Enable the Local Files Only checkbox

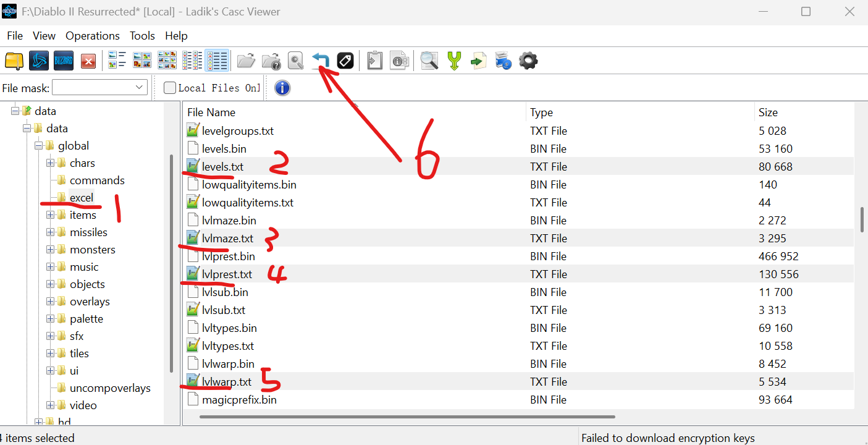[x=170, y=88]
